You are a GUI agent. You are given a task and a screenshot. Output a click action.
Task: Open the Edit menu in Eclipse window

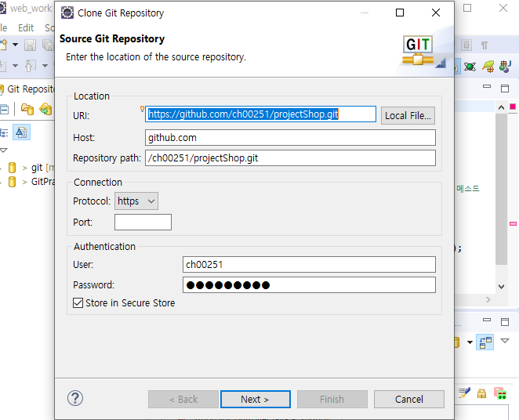(26, 27)
